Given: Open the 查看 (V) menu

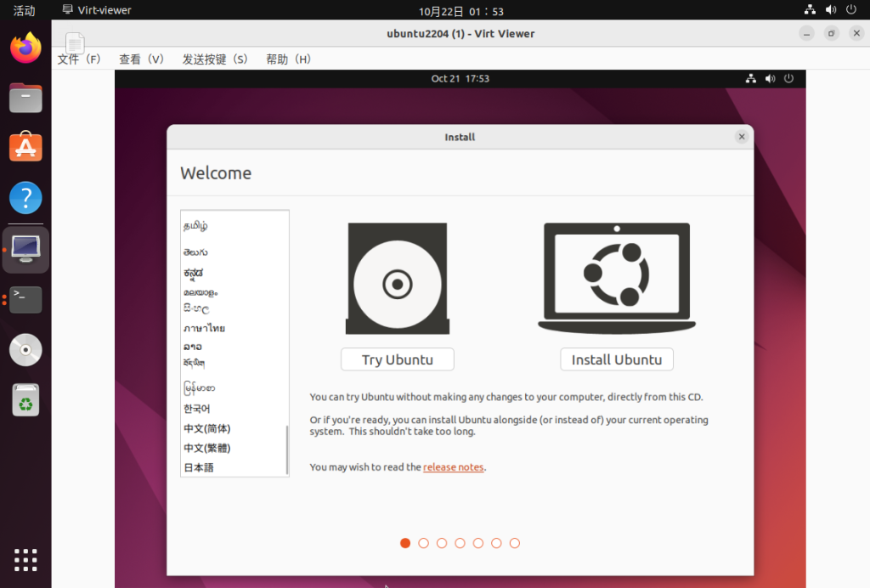Looking at the screenshot, I should tap(142, 59).
